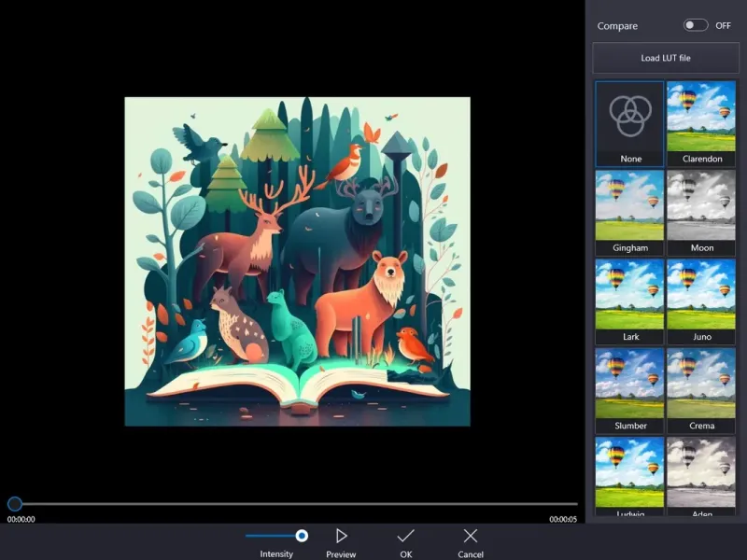Click the middle of the timeline track
This screenshot has height=560, width=747.
[296, 503]
